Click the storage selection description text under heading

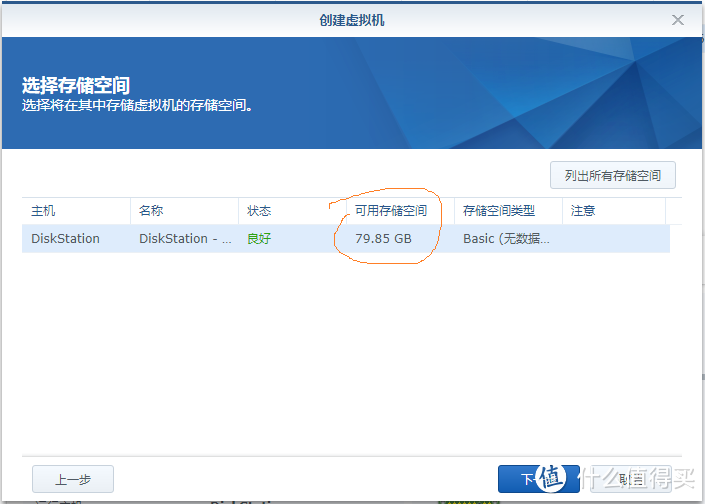[137, 104]
